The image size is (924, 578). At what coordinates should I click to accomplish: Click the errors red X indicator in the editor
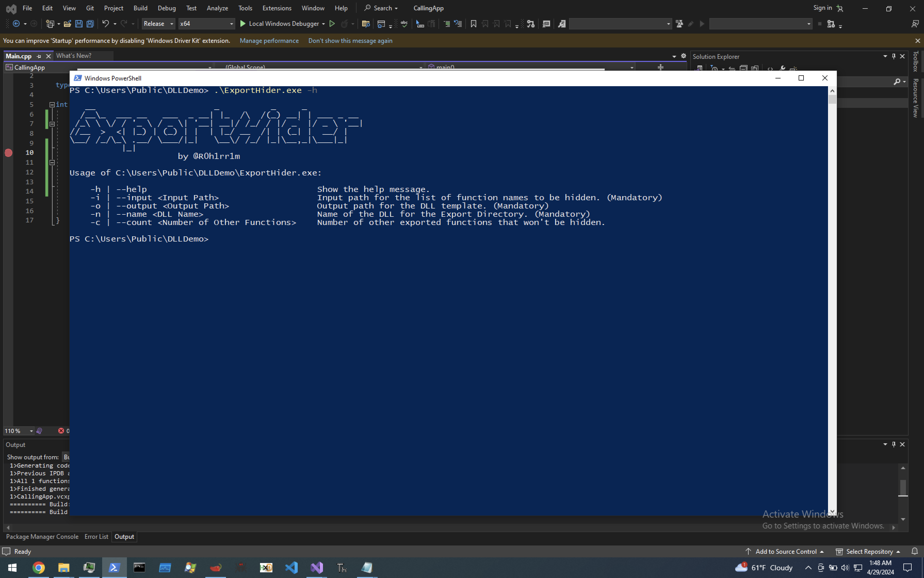61,431
